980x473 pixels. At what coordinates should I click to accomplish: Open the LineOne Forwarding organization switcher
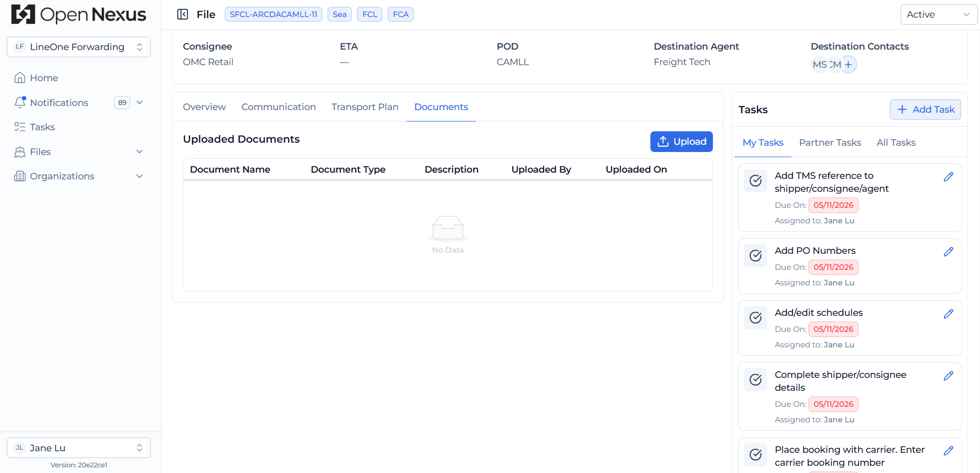79,47
